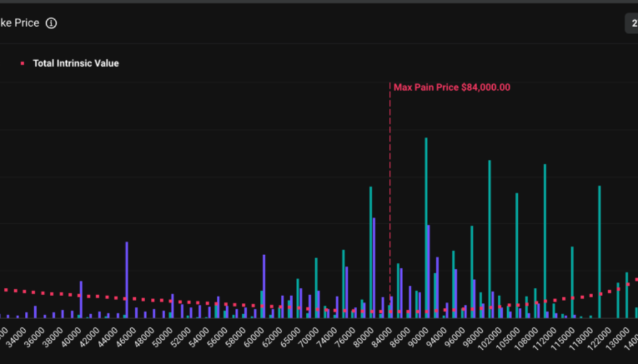Click the 108000 x-axis strike label
The width and height of the screenshot is (638, 364).
tap(527, 338)
